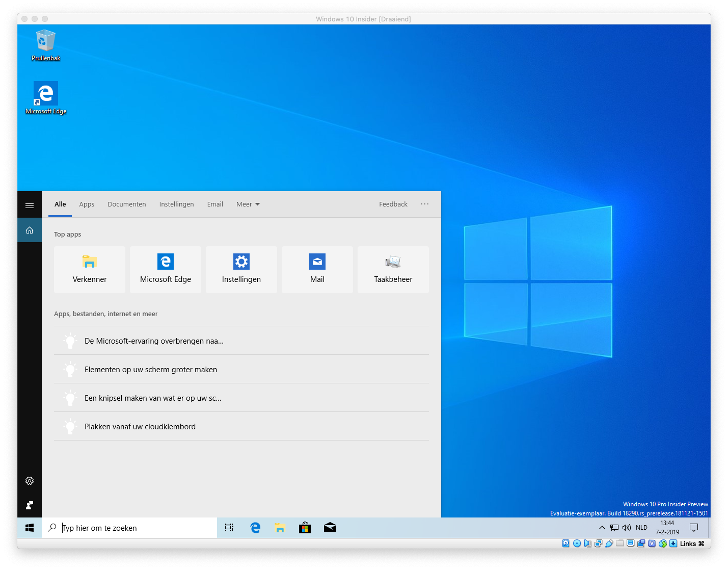This screenshot has height=570, width=728.
Task: Select the Email search filter tab
Action: tap(215, 204)
